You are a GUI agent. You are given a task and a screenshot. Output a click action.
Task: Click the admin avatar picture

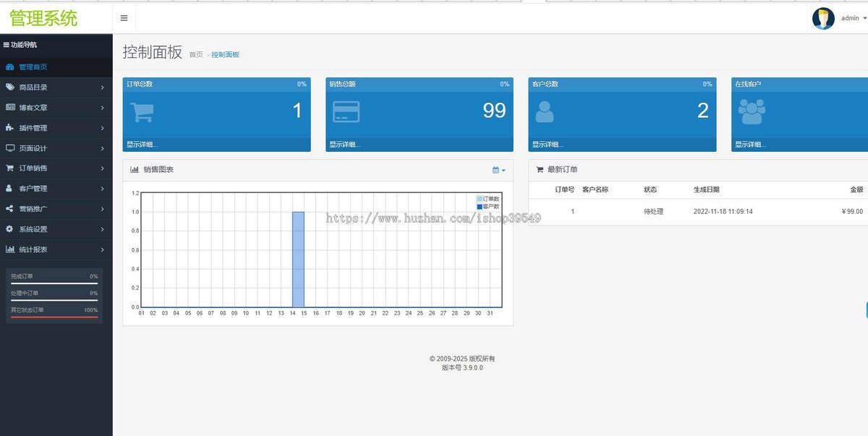coord(823,18)
